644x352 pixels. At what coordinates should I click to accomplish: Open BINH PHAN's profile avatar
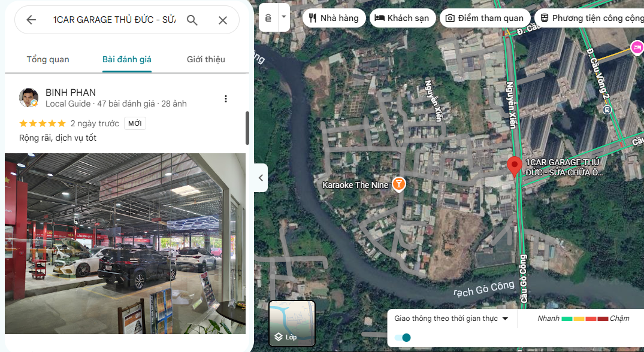(x=29, y=98)
